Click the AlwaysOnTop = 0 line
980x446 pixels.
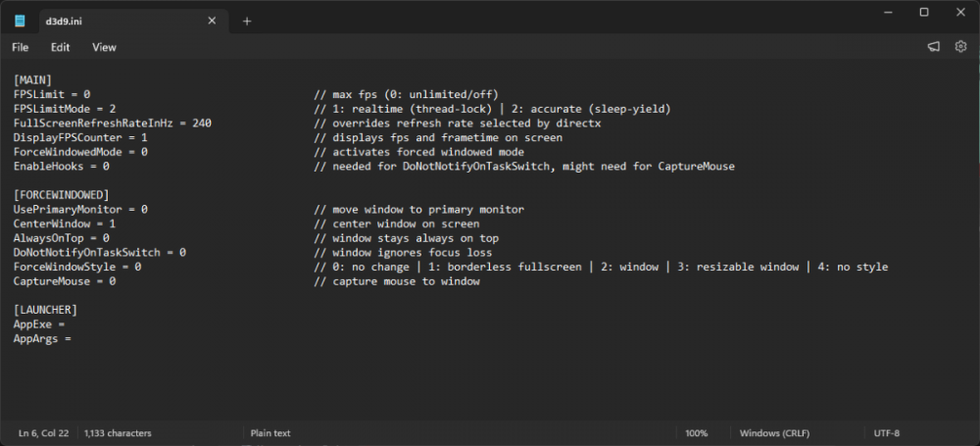[61, 238]
